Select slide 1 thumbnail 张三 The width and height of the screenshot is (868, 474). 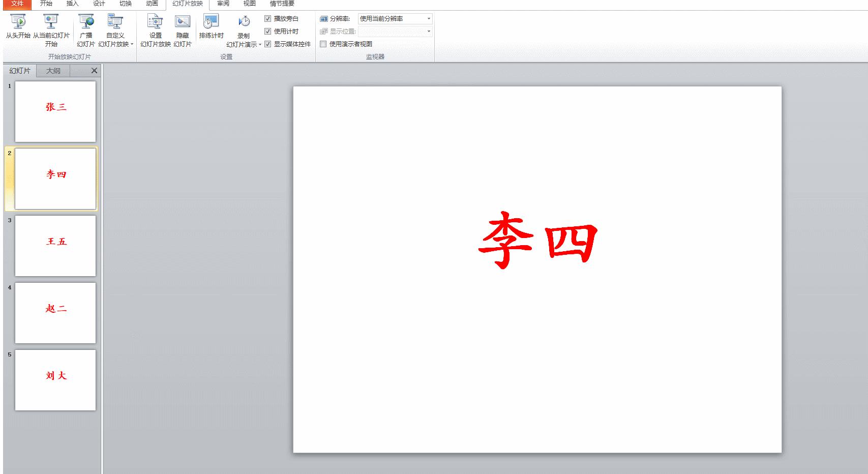[x=55, y=112]
